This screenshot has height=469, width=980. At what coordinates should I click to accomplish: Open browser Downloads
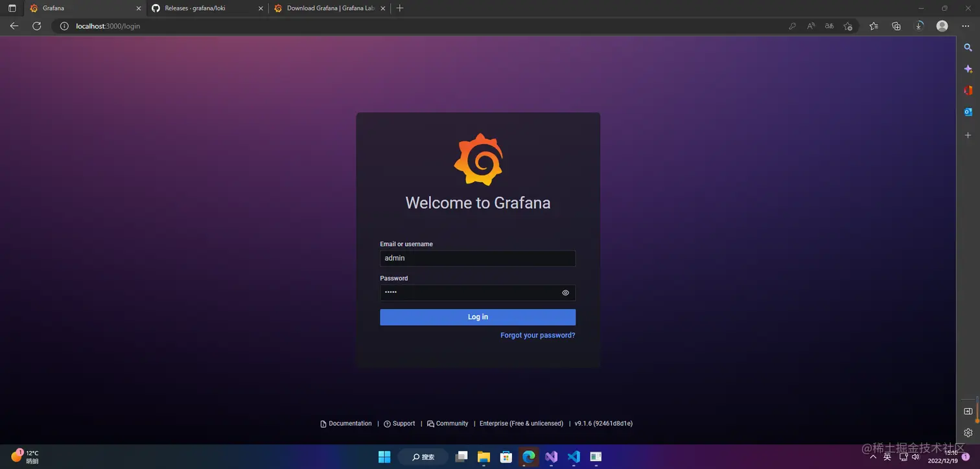pyautogui.click(x=919, y=27)
